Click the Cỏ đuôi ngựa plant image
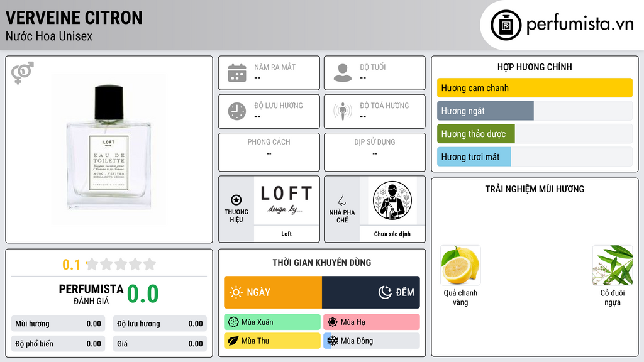Screen dimensions: 644x362 pos(613,265)
